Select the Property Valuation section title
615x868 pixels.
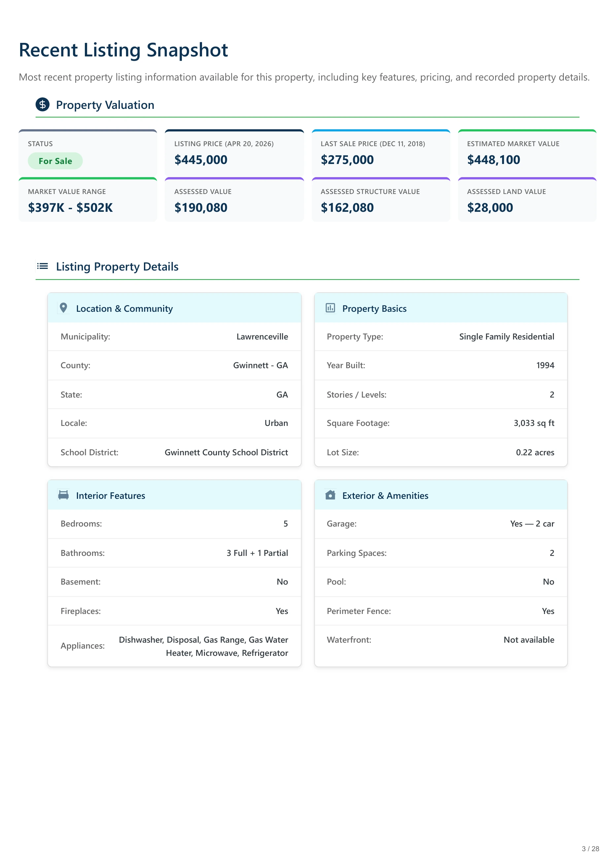click(x=105, y=105)
